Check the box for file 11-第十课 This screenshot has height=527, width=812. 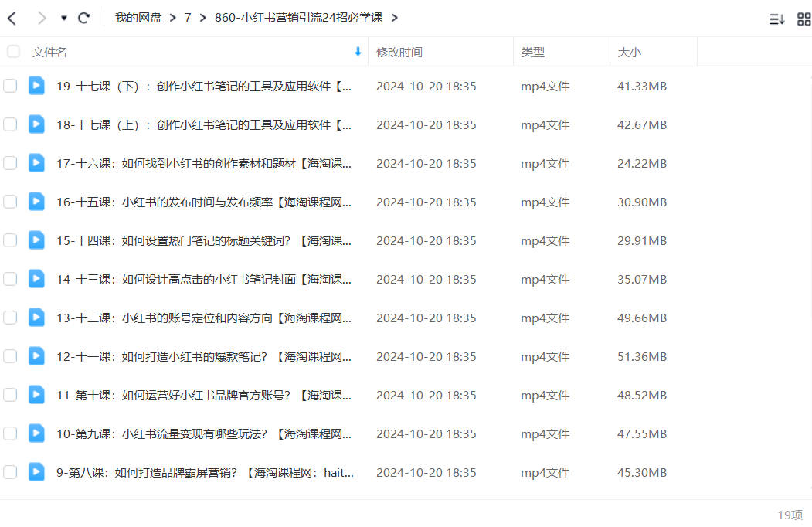(10, 395)
